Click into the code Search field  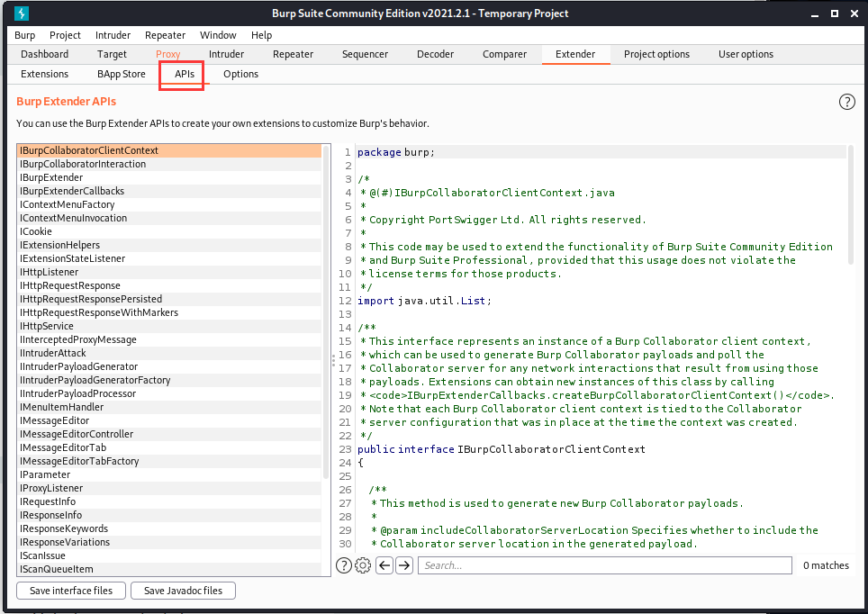click(605, 565)
